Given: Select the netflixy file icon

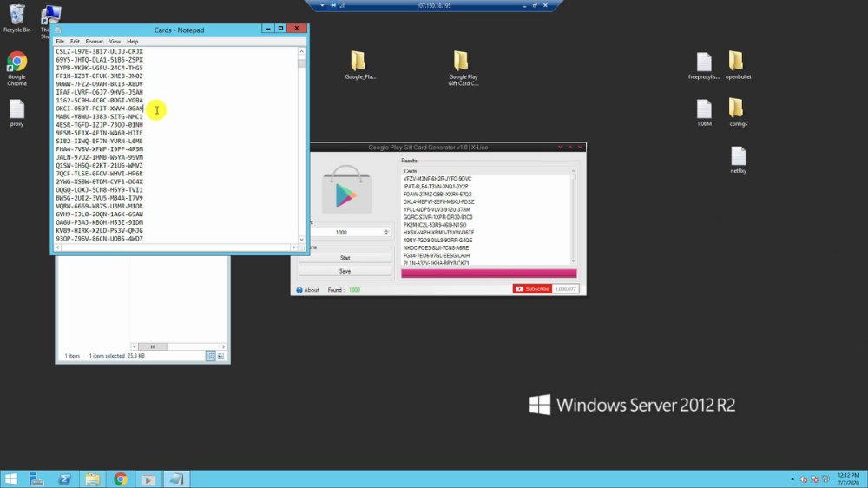Looking at the screenshot, I should (738, 160).
